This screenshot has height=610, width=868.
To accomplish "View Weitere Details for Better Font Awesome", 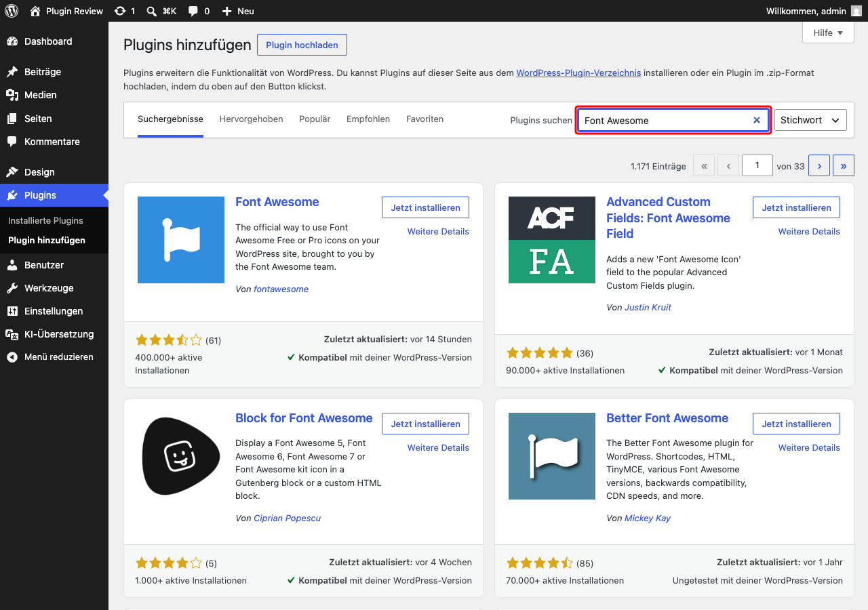I will 809,447.
